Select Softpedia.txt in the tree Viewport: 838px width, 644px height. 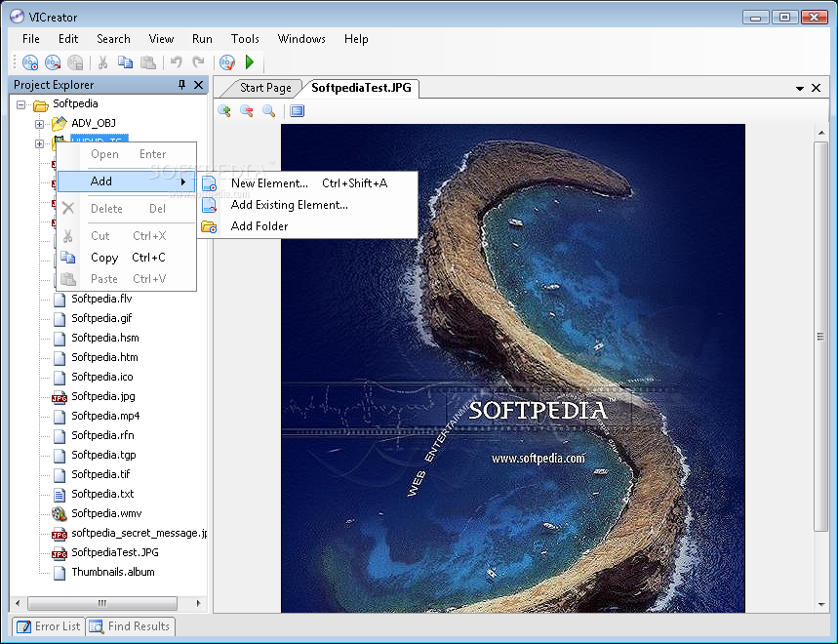click(102, 494)
